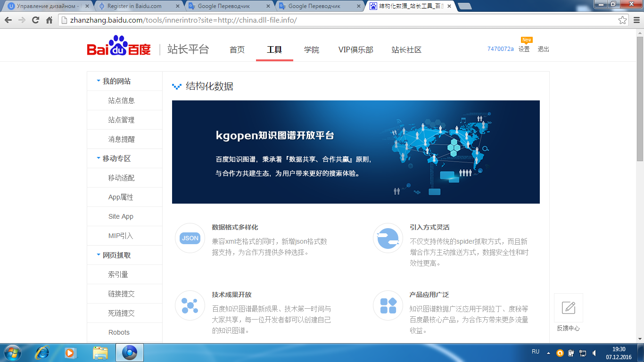This screenshot has height=362, width=644.
Task: Click the 产品应用广泛 circular icon
Action: point(388,305)
